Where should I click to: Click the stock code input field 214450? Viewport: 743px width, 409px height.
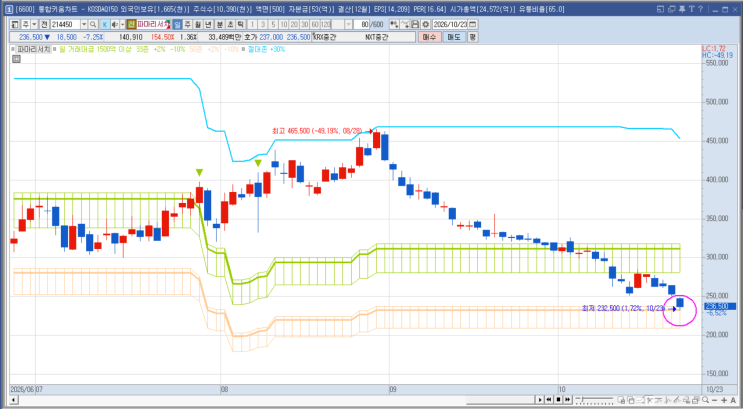click(x=66, y=24)
